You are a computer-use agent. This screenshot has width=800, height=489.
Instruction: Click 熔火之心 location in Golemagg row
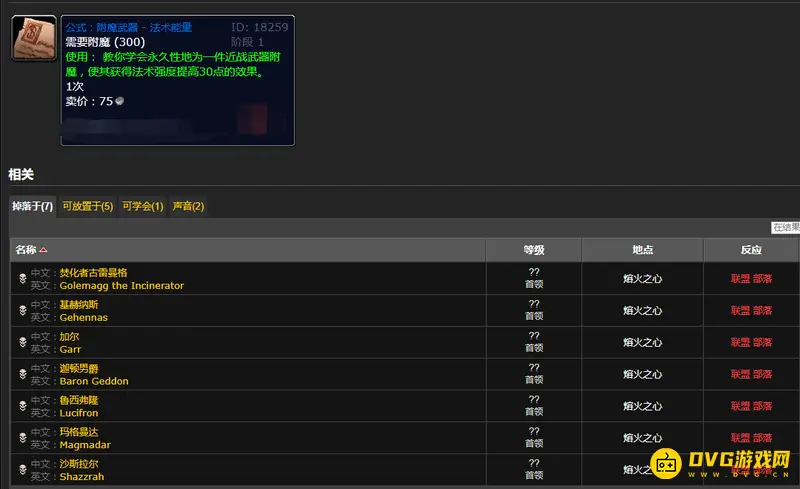click(642, 279)
